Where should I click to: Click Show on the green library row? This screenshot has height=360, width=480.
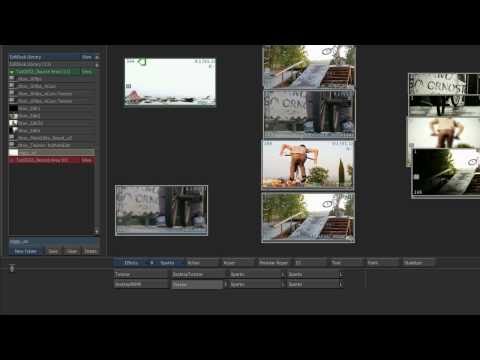pos(87,72)
